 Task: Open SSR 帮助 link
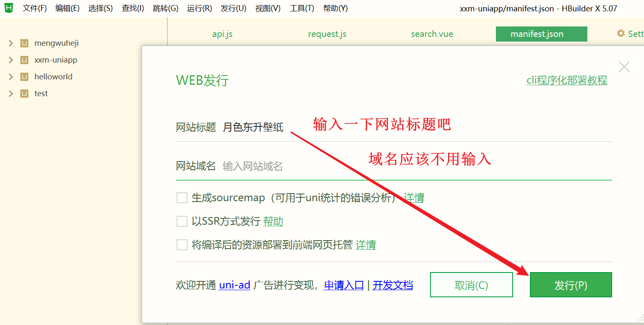(273, 221)
